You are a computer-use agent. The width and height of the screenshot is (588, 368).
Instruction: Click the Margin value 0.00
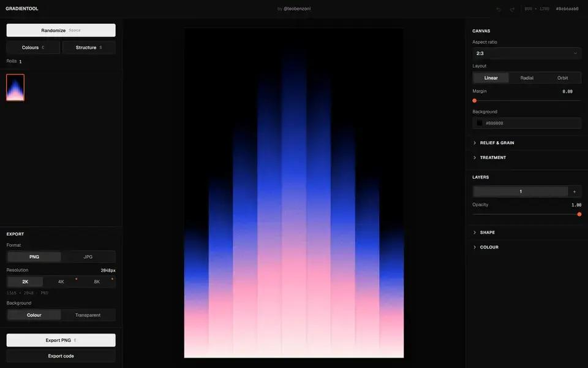click(567, 91)
